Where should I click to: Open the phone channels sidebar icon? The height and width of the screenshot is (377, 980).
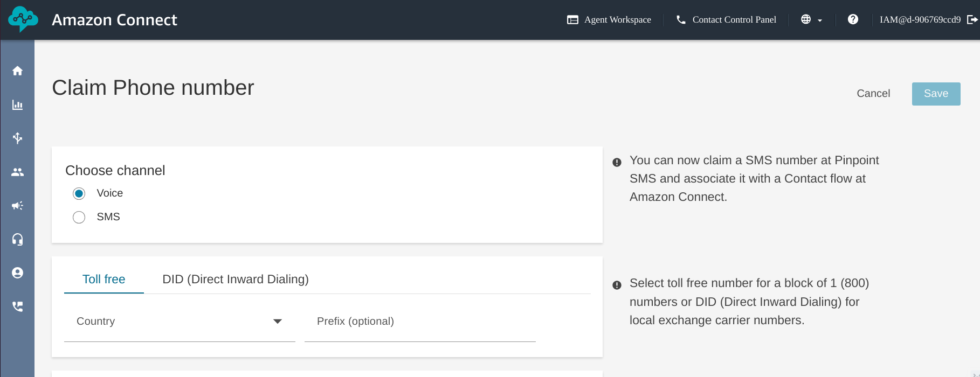click(18, 306)
